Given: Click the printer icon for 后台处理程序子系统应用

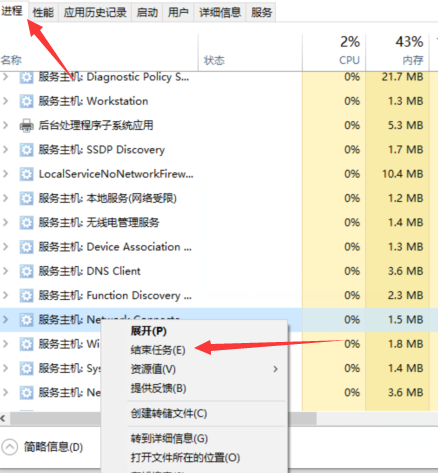Looking at the screenshot, I should 26,126.
